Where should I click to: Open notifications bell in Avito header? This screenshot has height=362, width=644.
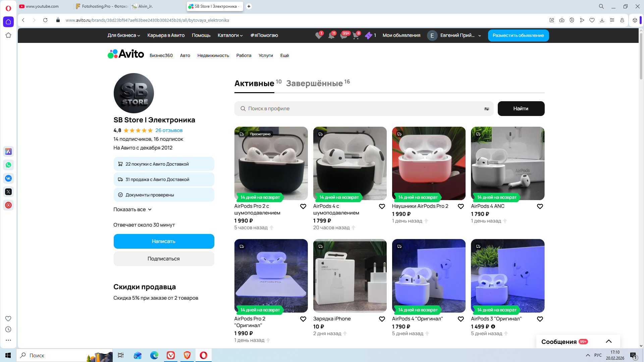click(331, 36)
